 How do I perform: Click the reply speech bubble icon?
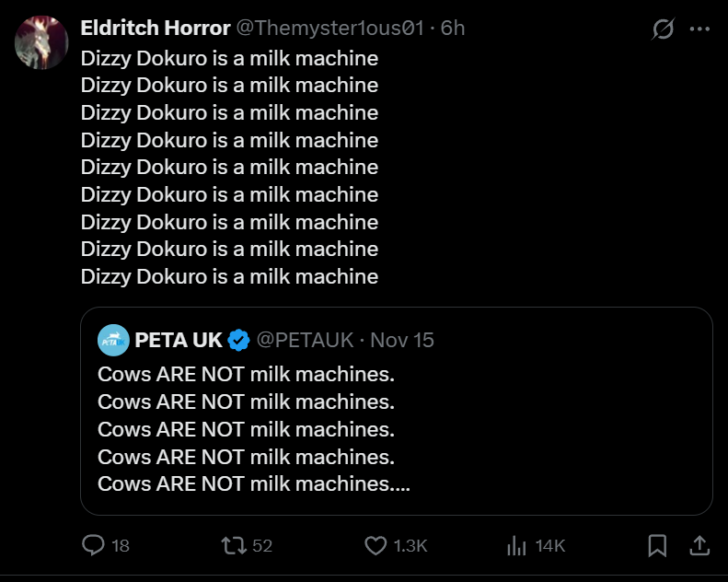click(x=94, y=546)
